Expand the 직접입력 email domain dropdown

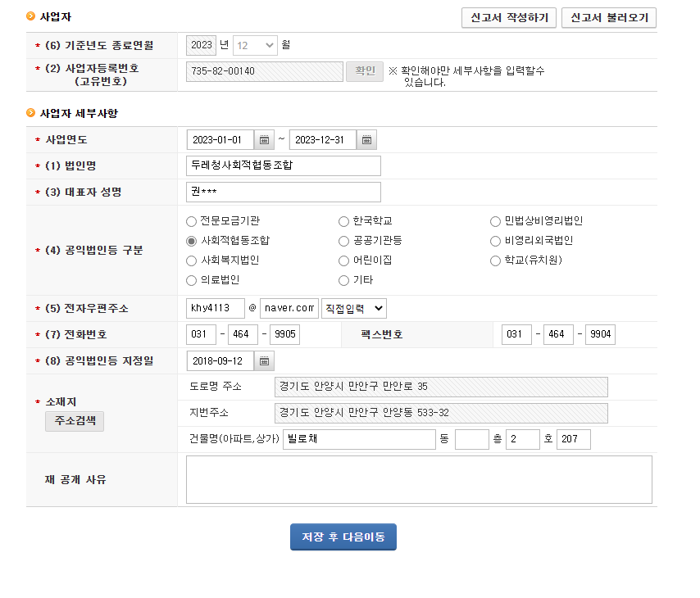[x=353, y=308]
